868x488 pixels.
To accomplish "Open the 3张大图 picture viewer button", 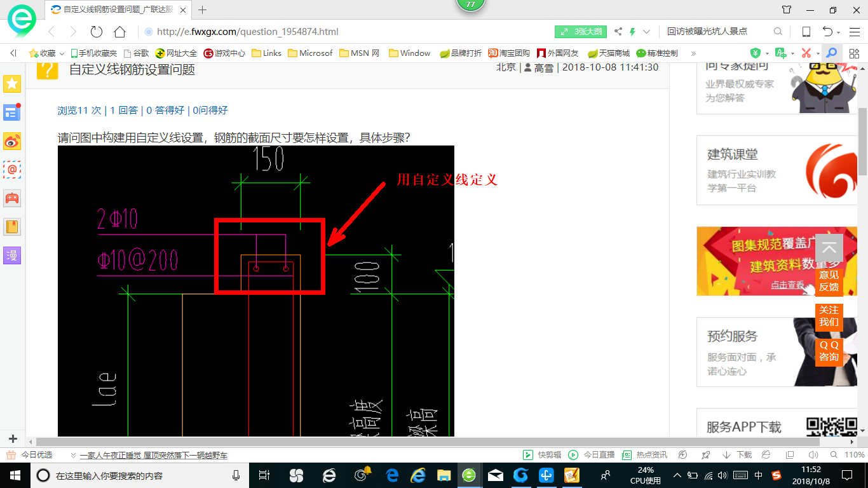I will pyautogui.click(x=581, y=32).
